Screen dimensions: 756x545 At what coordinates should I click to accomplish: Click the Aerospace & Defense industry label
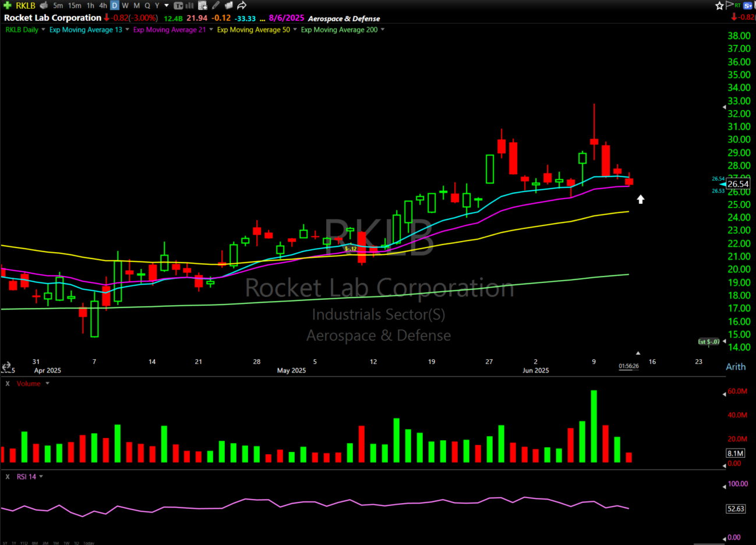344,19
